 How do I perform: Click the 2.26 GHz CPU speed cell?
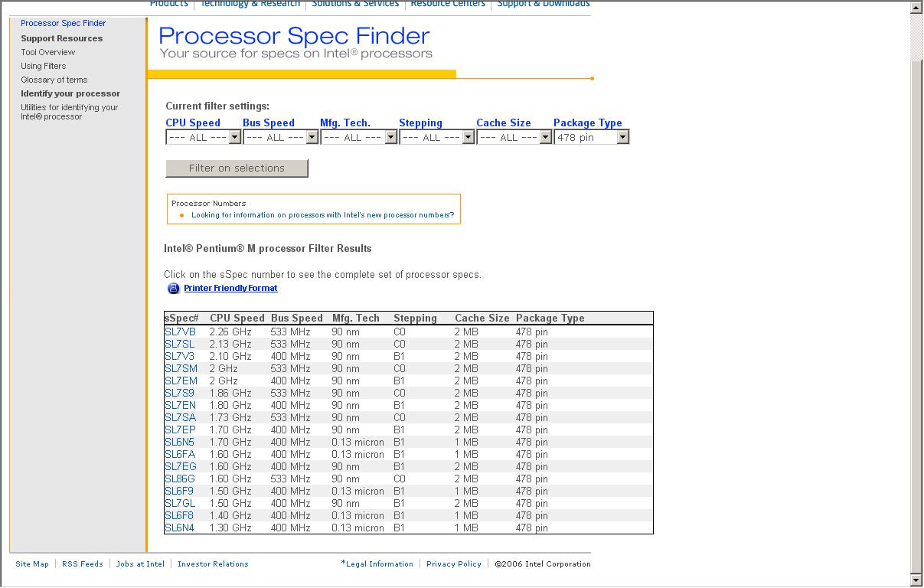[x=230, y=332]
